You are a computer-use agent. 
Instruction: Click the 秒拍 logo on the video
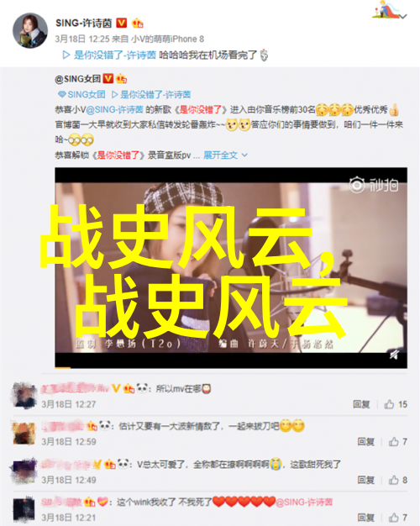point(374,185)
